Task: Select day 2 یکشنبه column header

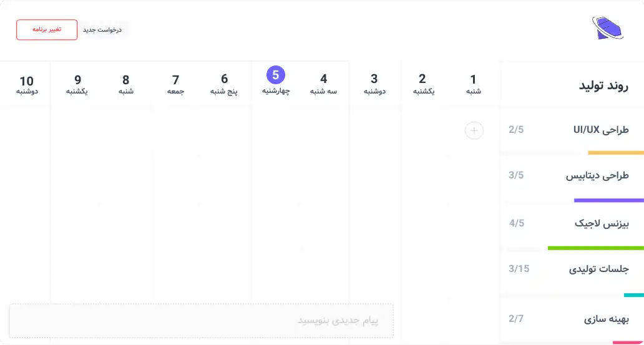Action: pos(422,84)
